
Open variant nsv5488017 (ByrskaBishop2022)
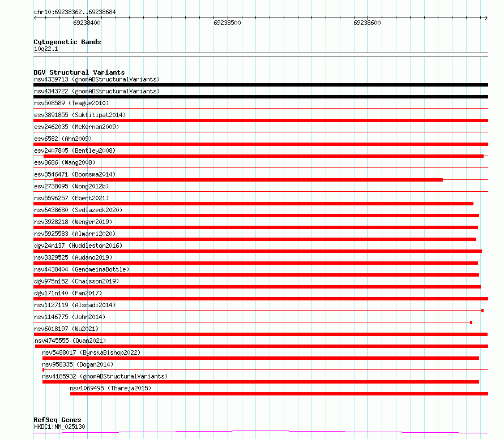point(91,352)
